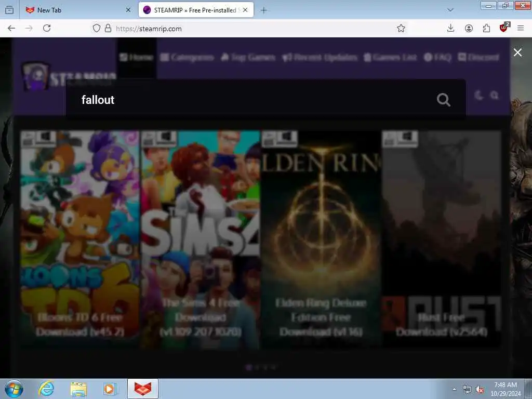Screen dimensions: 532x399
Task: Open the Bloons TD 6 game thumbnail
Action: 79,239
